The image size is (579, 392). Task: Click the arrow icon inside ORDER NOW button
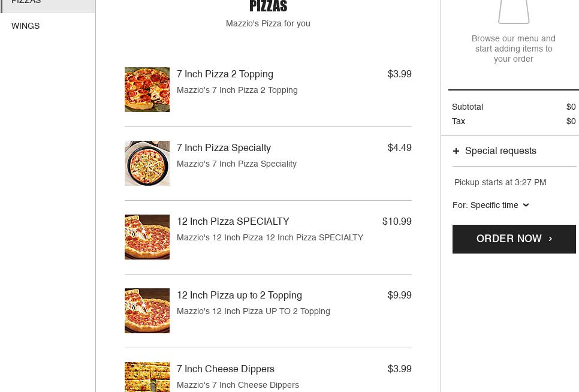(550, 239)
